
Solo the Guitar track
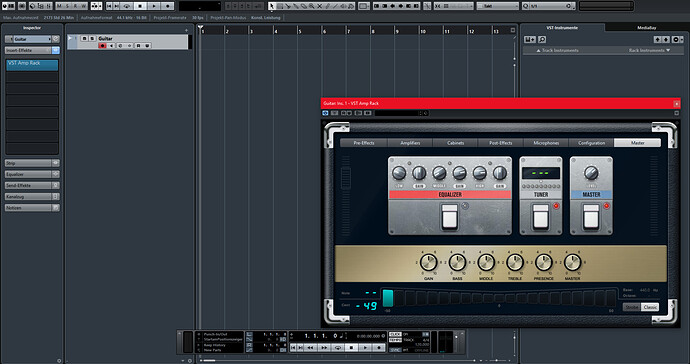(92, 39)
